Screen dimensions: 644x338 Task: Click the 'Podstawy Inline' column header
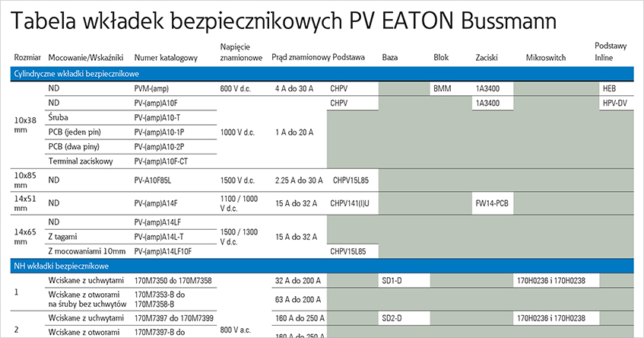tap(611, 52)
